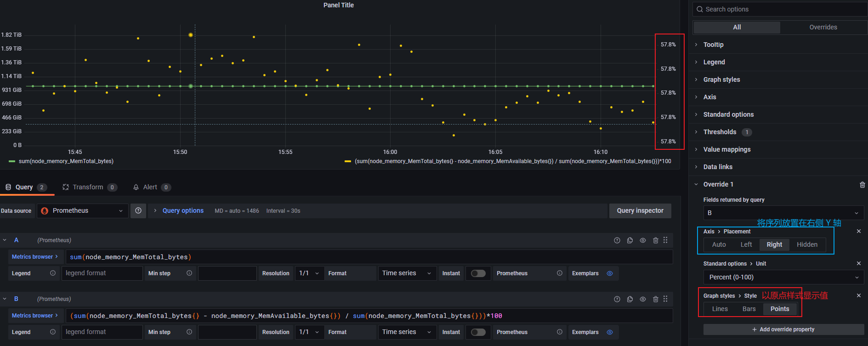Switch to the Transform tab
The height and width of the screenshot is (346, 868).
pyautogui.click(x=87, y=187)
